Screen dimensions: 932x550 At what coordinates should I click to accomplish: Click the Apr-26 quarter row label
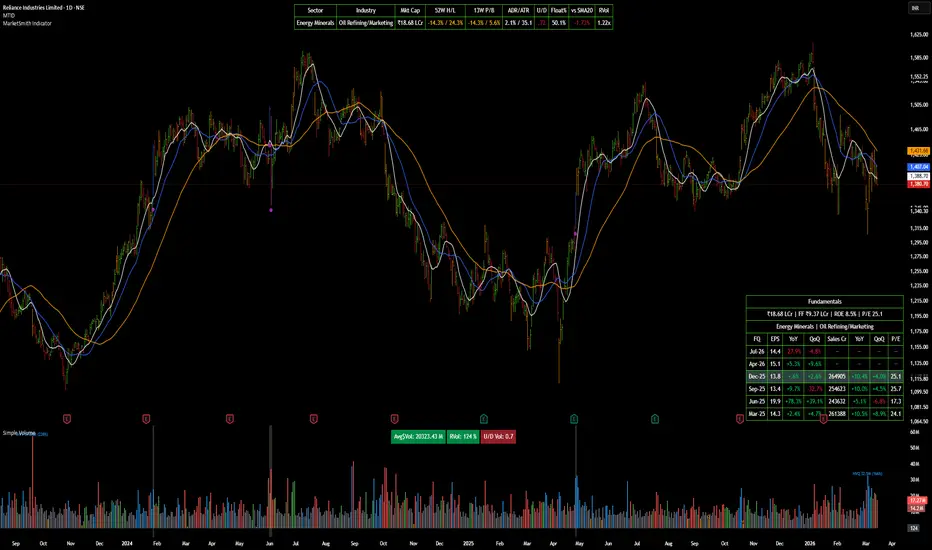point(757,364)
